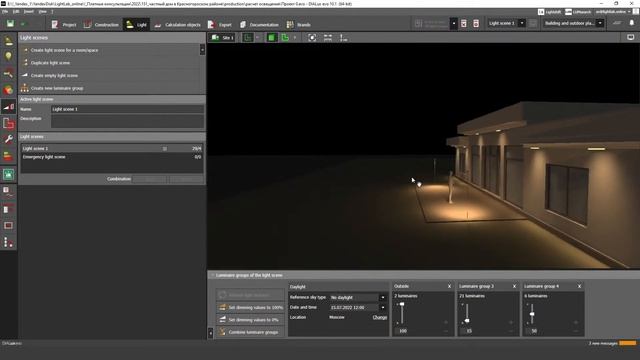Image resolution: width=640 pixels, height=360 pixels.
Task: Click the Change location link
Action: 380,317
